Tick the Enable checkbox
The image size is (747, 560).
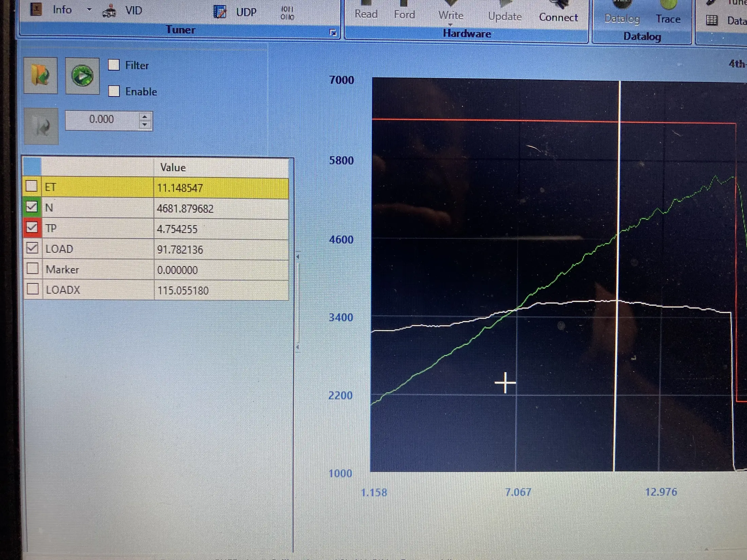click(114, 91)
